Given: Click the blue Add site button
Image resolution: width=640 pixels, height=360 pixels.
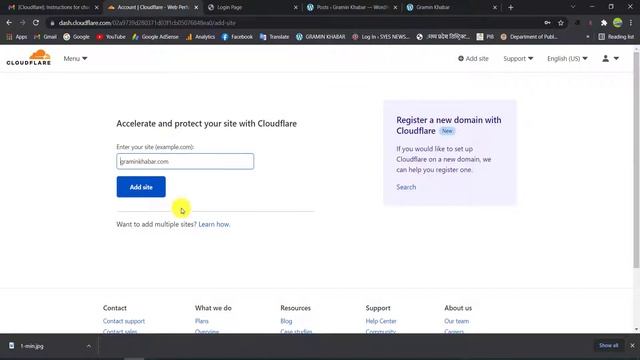Looking at the screenshot, I should (141, 187).
